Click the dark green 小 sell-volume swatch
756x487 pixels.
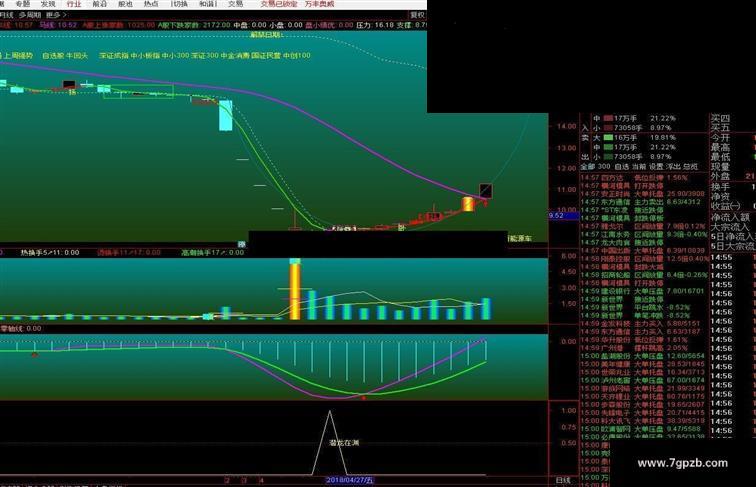pyautogui.click(x=608, y=157)
